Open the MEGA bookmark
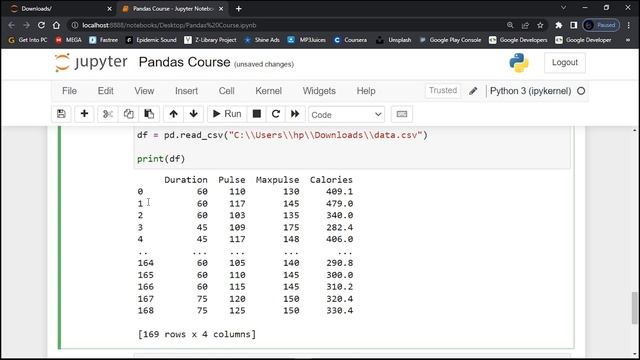Image resolution: width=640 pixels, height=360 pixels. click(x=69, y=40)
